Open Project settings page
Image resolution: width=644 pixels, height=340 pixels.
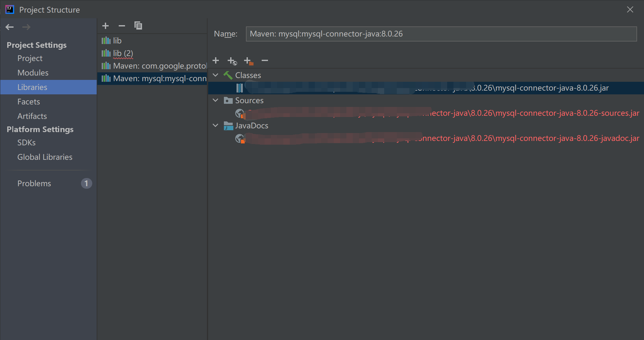tap(30, 58)
